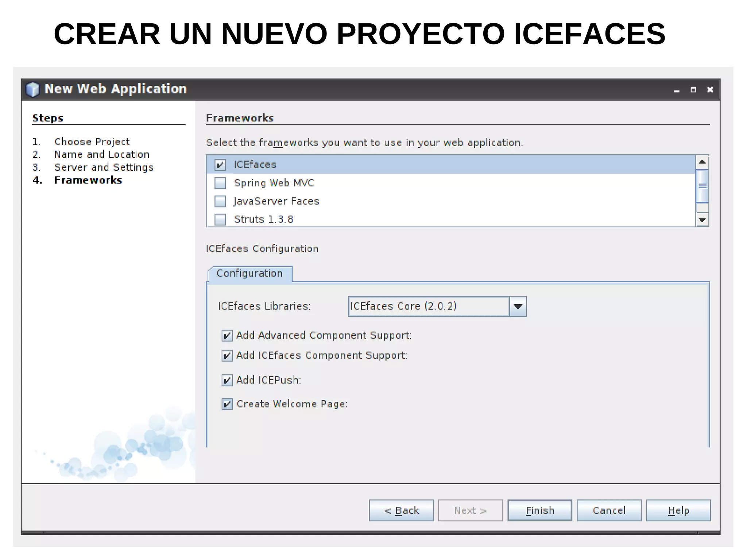747x560 pixels.
Task: Click the New Web Application cube icon
Action: (33, 89)
